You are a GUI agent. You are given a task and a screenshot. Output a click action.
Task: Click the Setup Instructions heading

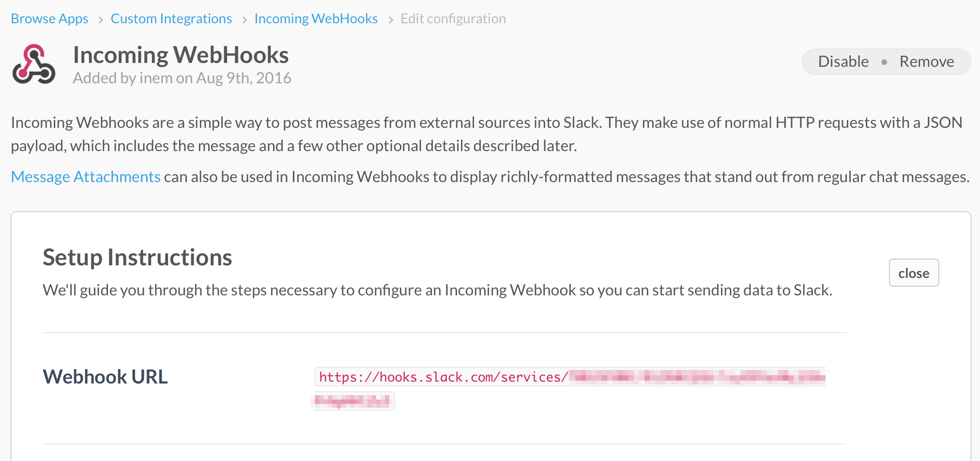[x=138, y=257]
